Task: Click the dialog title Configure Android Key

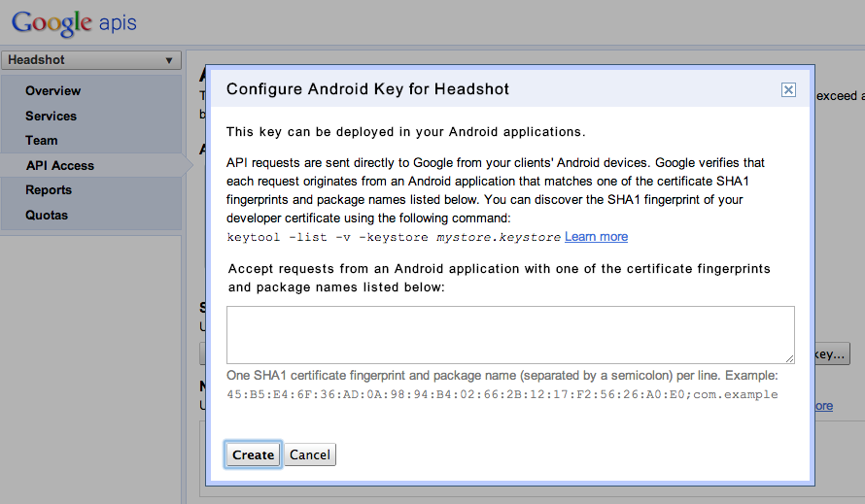Action: [x=367, y=89]
